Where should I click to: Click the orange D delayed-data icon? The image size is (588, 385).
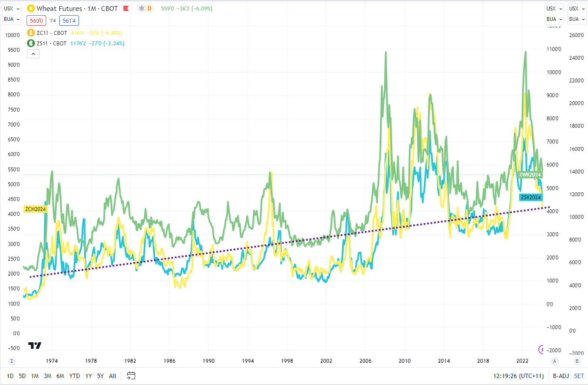(x=150, y=8)
